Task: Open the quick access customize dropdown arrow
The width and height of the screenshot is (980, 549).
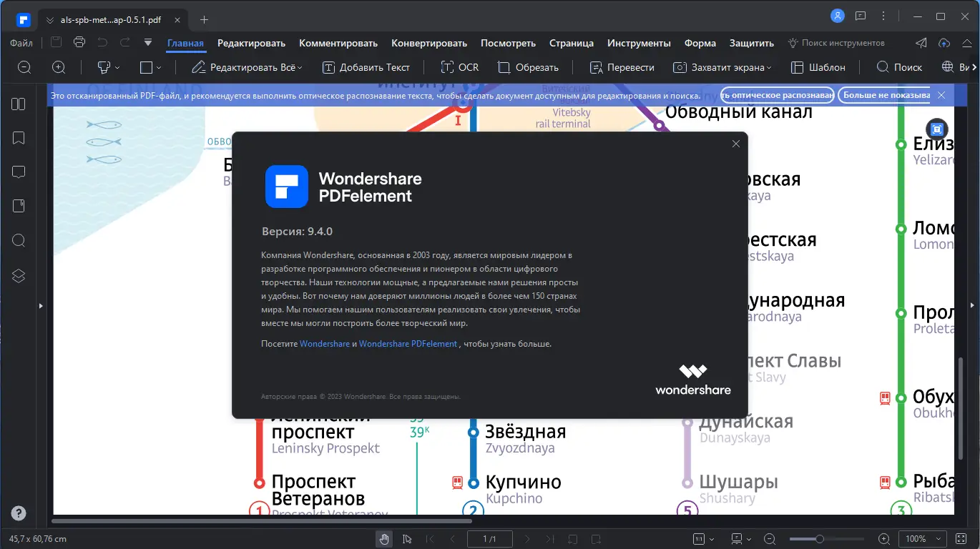Action: point(148,42)
